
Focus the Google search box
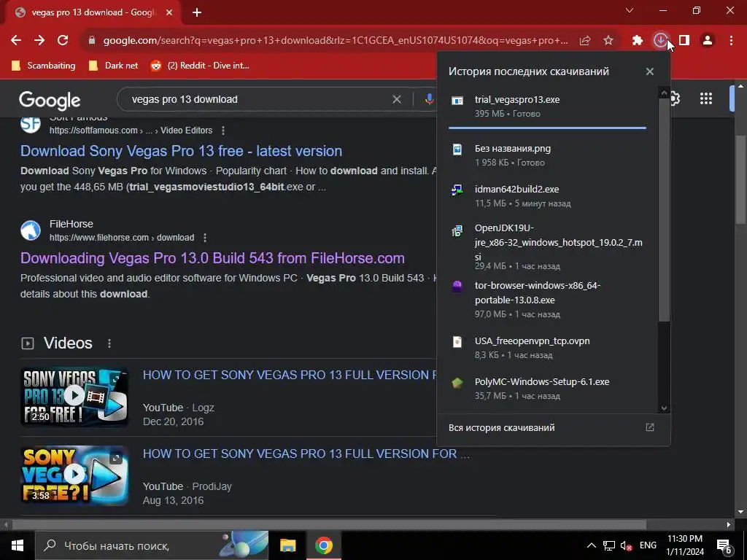[258, 99]
